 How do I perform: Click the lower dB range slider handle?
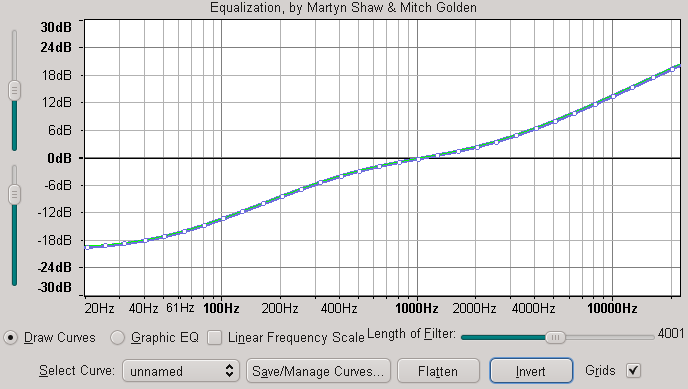click(x=14, y=194)
